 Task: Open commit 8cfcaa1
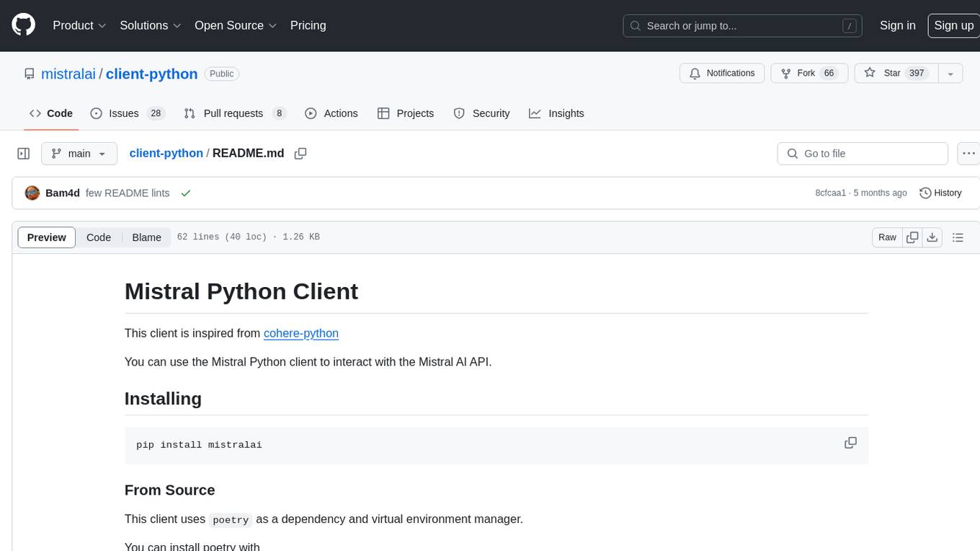(x=830, y=193)
